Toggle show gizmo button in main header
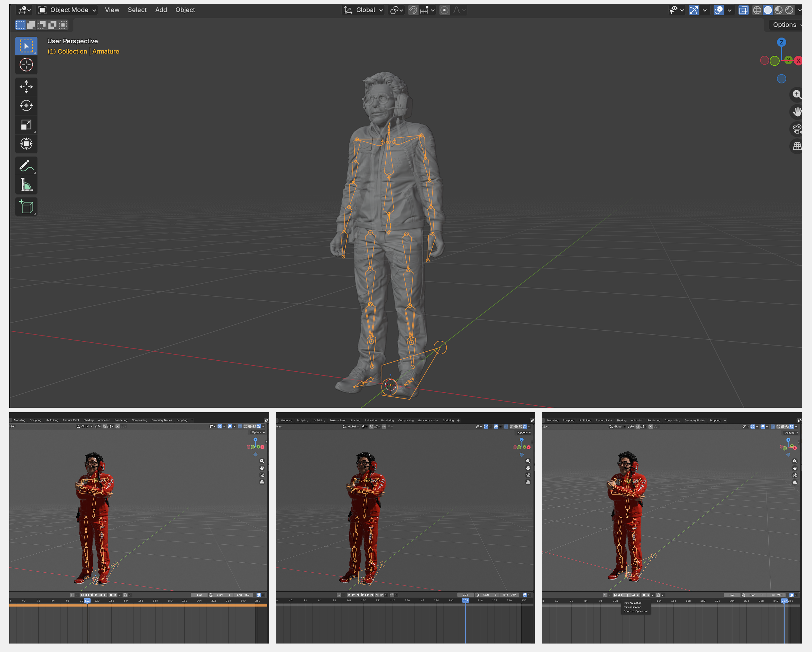 tap(694, 10)
